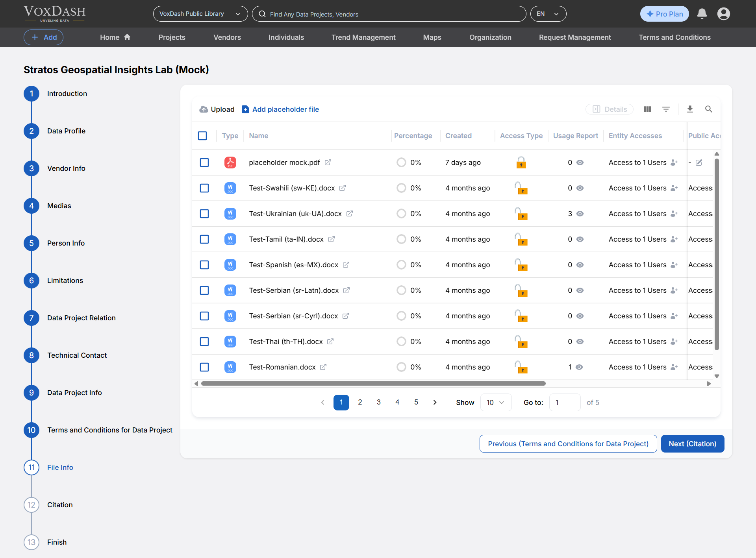
Task: Go to the Citation step
Action: click(x=60, y=505)
